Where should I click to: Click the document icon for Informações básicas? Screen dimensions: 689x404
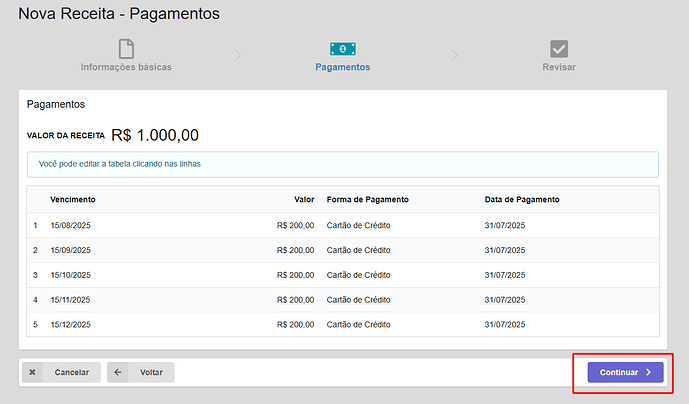click(x=126, y=49)
